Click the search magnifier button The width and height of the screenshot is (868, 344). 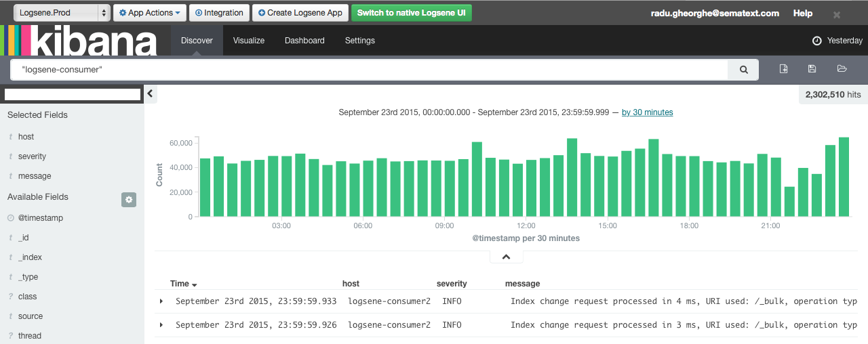tap(744, 69)
